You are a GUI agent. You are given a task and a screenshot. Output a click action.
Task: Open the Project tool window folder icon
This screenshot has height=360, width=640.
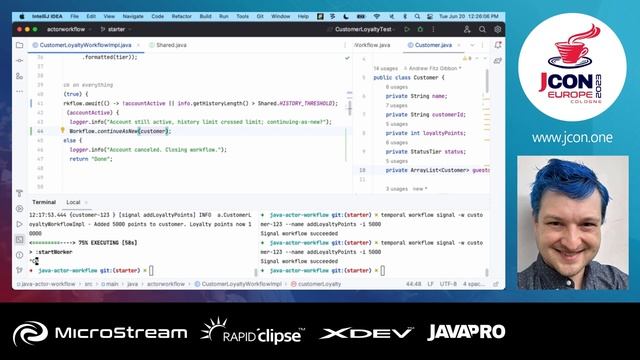point(19,45)
